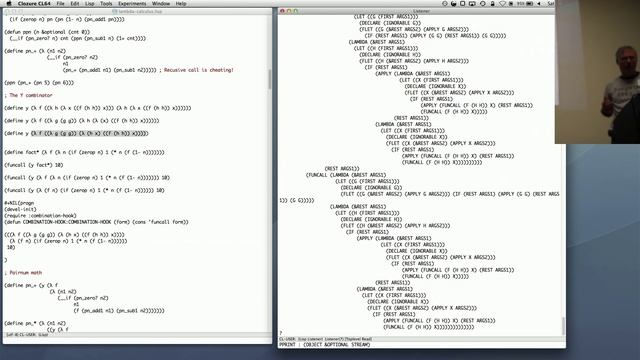
Task: Click the 'The Y combinator' comment line
Action: pyautogui.click(x=29, y=95)
